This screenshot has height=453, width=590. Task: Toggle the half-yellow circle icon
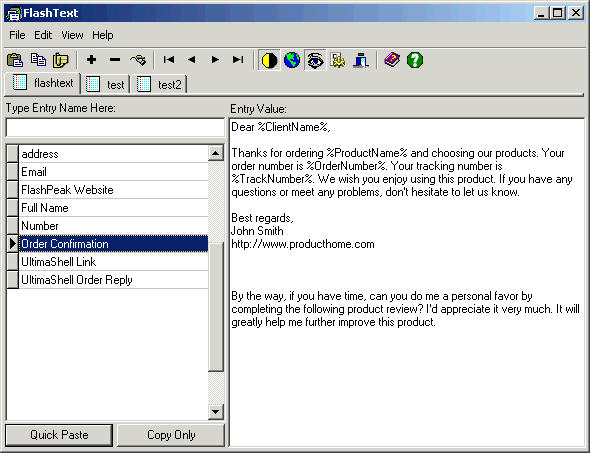pos(269,60)
